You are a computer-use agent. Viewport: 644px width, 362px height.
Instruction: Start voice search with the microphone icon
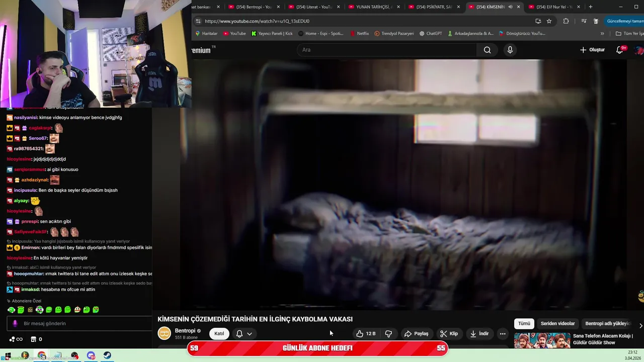[510, 50]
